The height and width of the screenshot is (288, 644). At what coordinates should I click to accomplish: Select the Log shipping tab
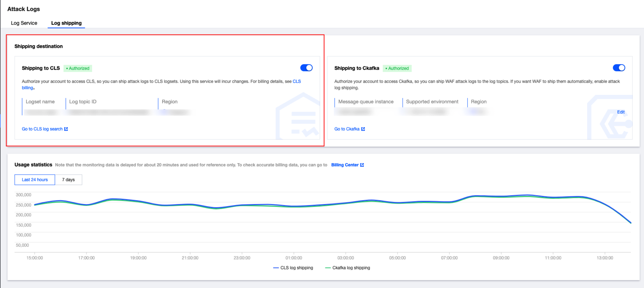[x=66, y=23]
